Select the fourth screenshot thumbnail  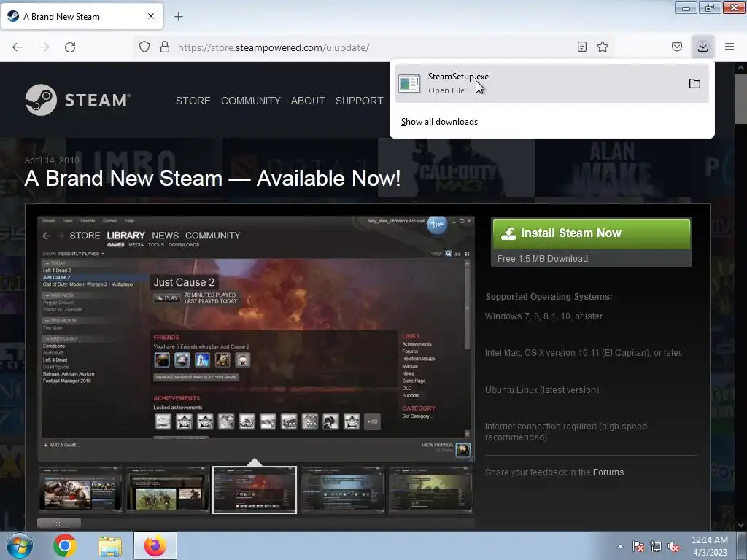(x=343, y=490)
